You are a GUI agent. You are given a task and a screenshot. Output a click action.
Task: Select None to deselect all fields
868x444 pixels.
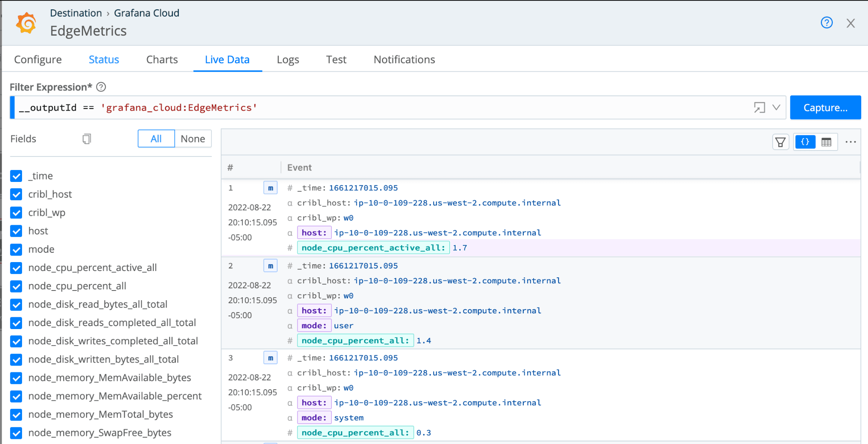[x=192, y=139]
